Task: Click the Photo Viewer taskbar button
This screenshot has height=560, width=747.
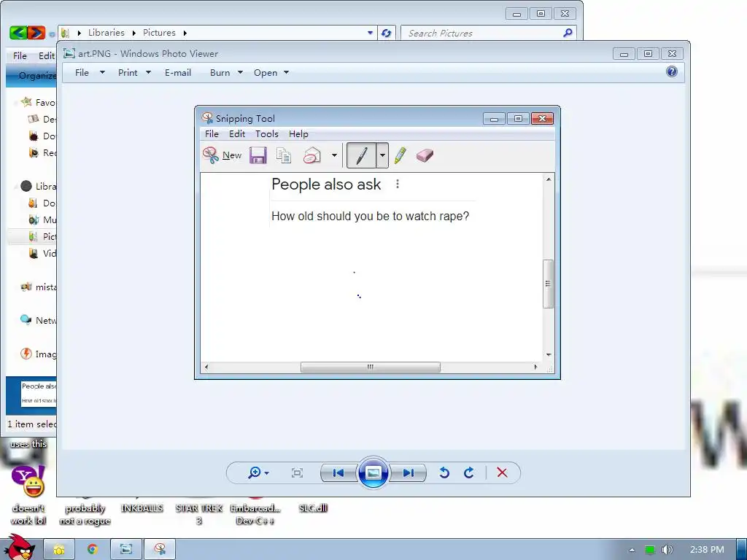Action: click(x=126, y=549)
